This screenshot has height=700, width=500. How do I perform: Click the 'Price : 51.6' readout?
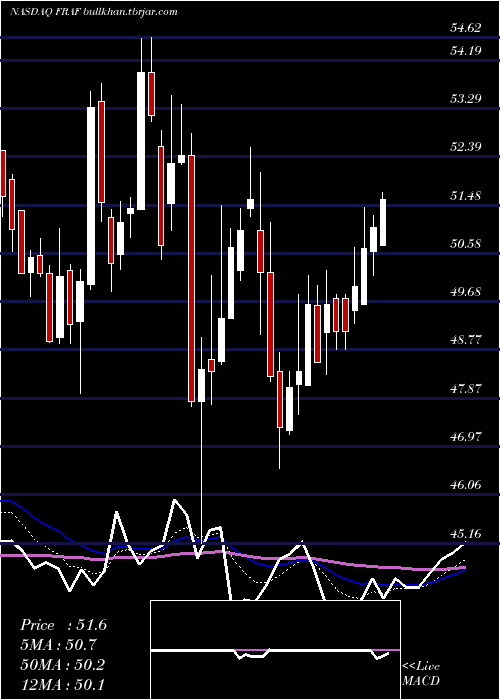pos(63,625)
